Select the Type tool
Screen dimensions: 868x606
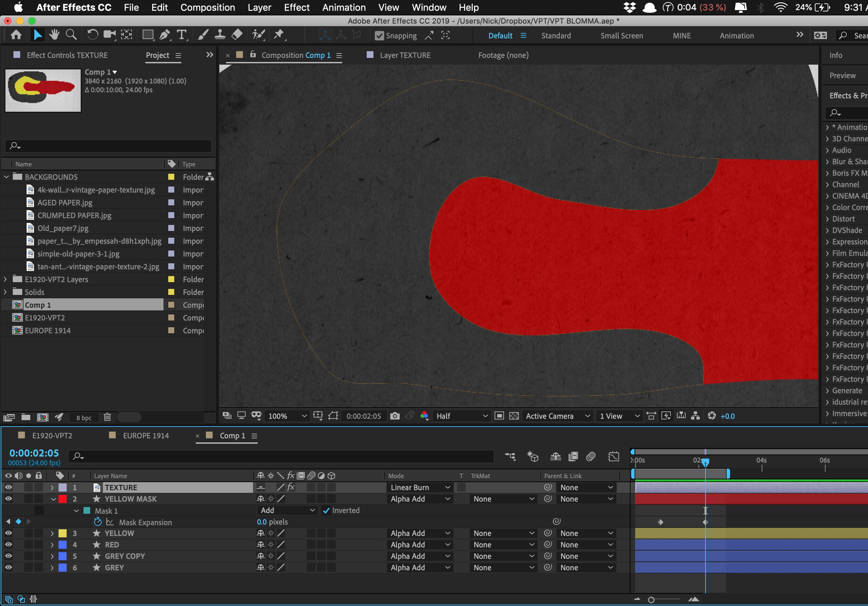[x=182, y=35]
